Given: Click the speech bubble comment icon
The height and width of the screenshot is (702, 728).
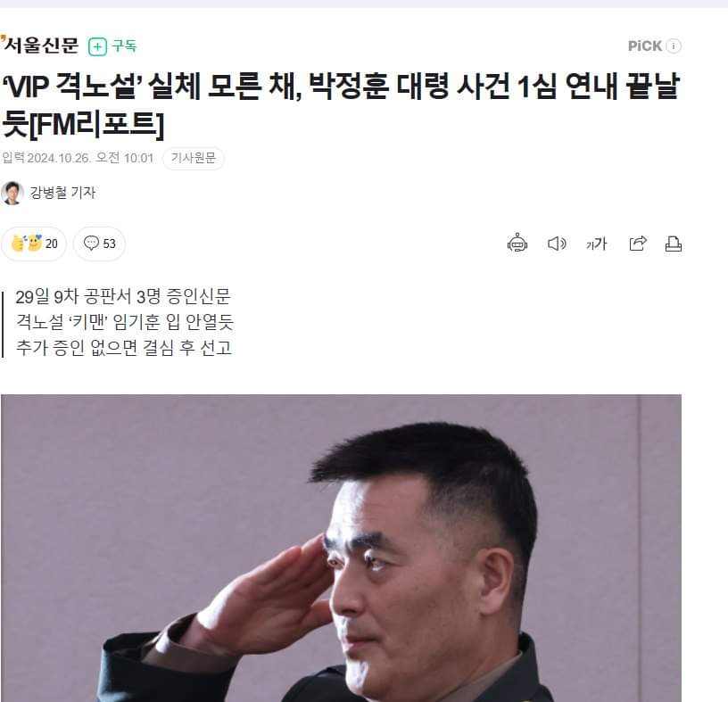Looking at the screenshot, I should click(91, 243).
